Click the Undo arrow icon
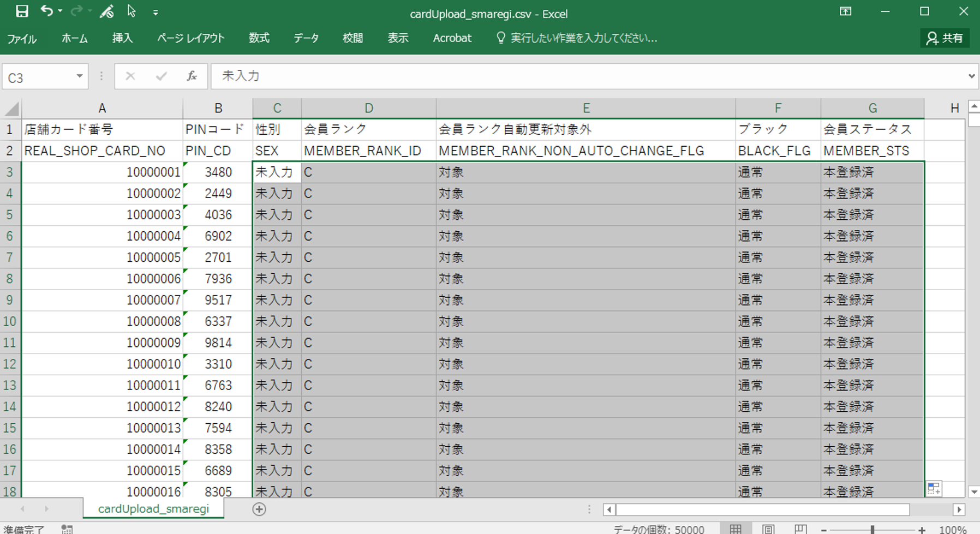The width and height of the screenshot is (980, 534). 47,11
